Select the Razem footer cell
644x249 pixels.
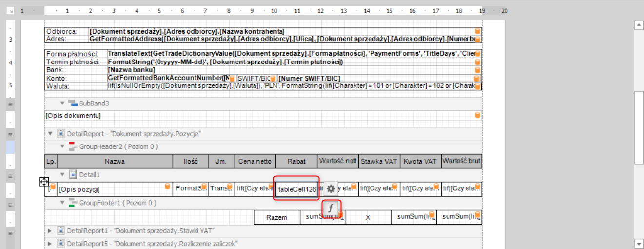pos(276,217)
